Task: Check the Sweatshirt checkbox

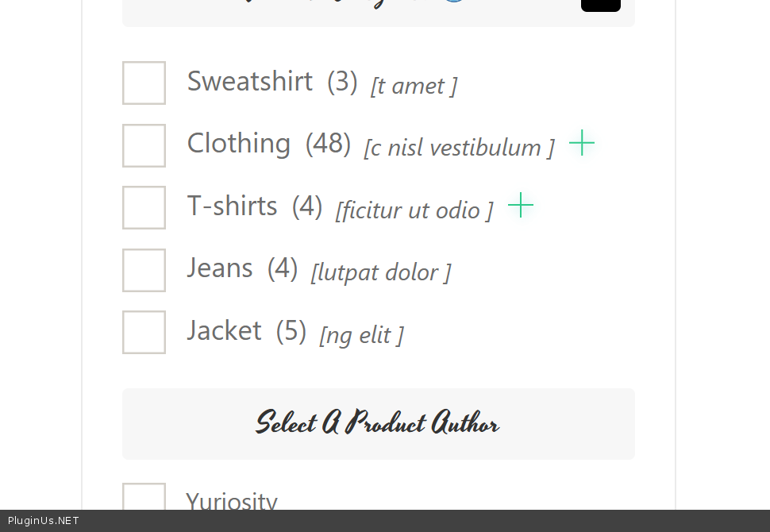Action: [x=144, y=83]
